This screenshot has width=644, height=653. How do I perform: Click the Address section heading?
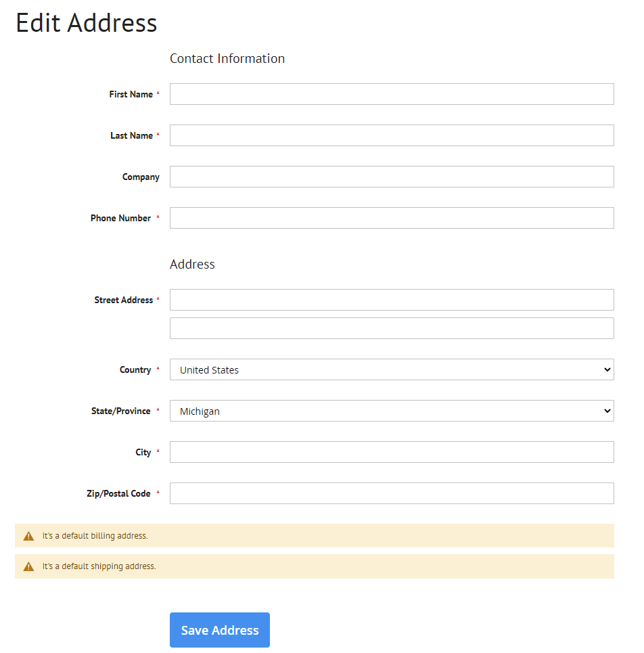point(192,264)
